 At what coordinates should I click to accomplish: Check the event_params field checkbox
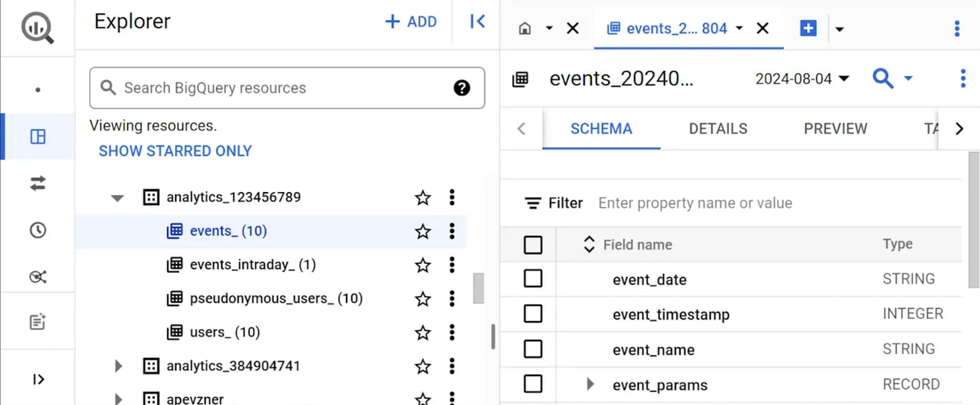pos(533,384)
